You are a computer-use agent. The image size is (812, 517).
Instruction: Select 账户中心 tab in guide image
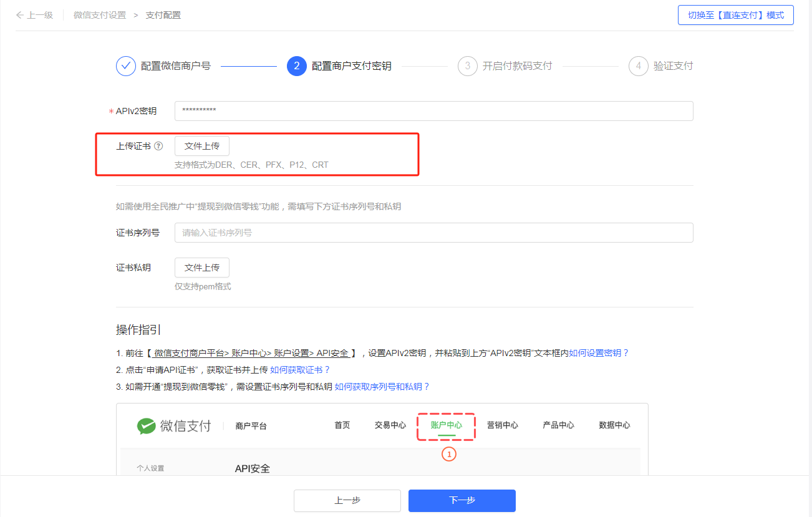[x=447, y=425]
